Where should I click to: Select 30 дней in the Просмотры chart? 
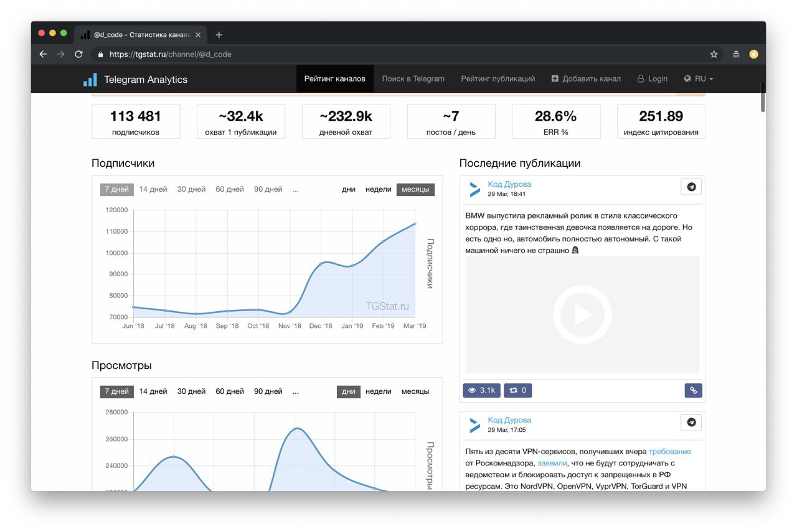[191, 391]
